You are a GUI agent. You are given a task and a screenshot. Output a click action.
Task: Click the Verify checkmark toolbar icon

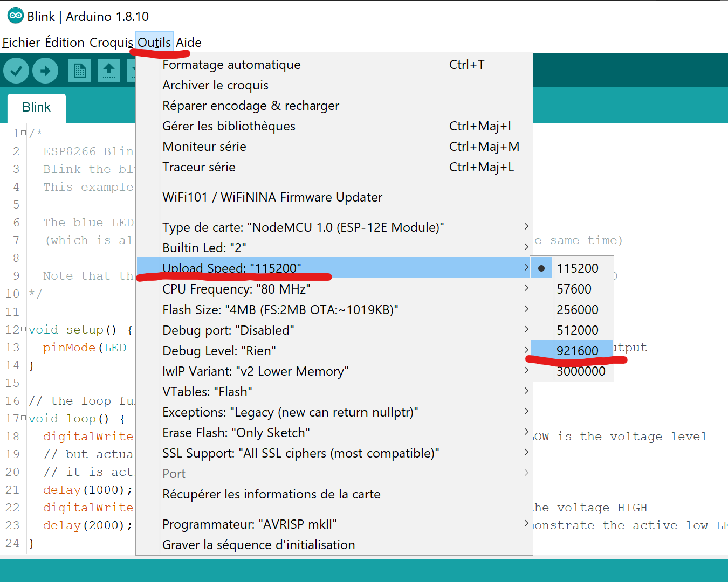[x=16, y=71]
